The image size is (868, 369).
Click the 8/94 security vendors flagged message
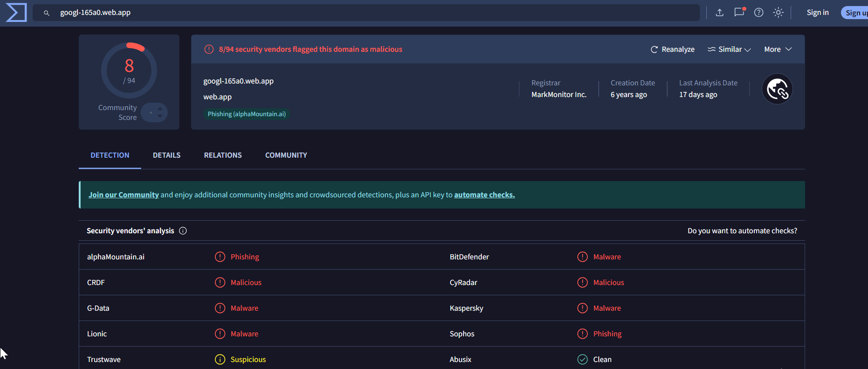tap(310, 49)
